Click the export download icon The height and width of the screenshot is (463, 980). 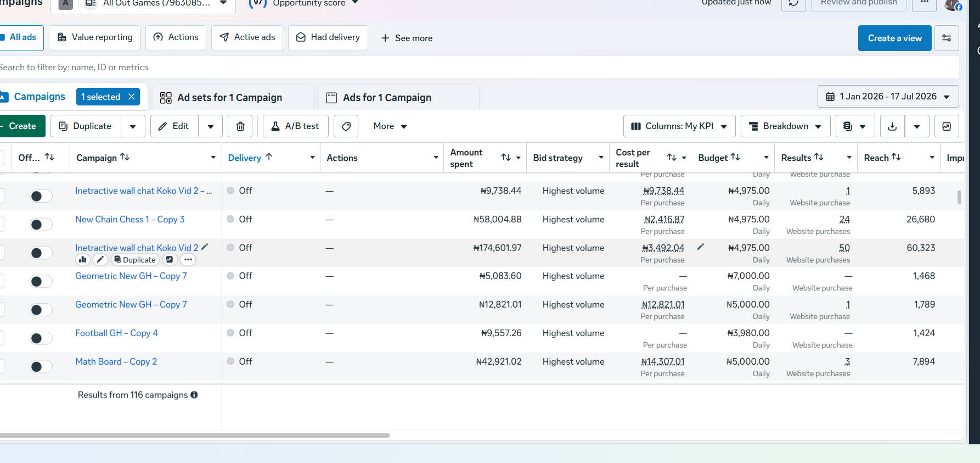point(892,126)
